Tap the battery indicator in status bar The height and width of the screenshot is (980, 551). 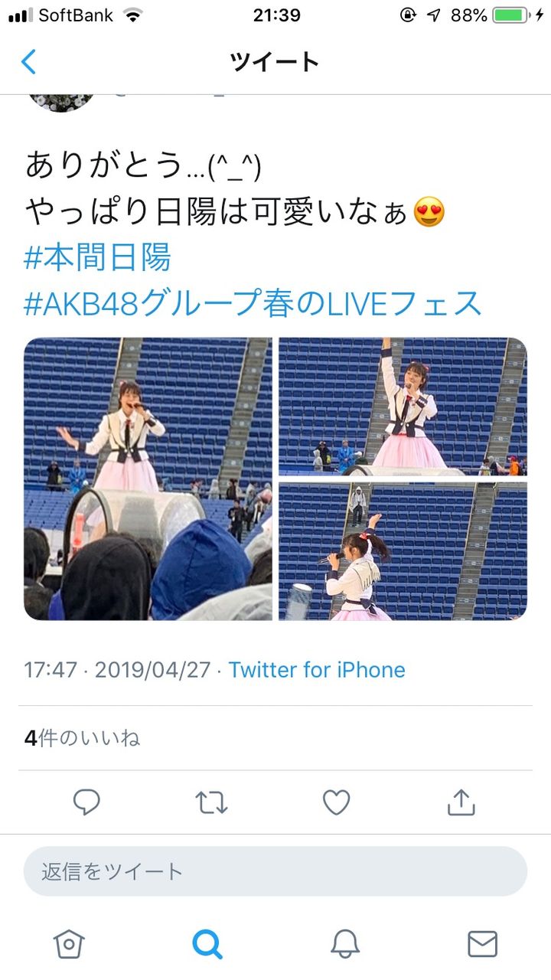tap(514, 15)
